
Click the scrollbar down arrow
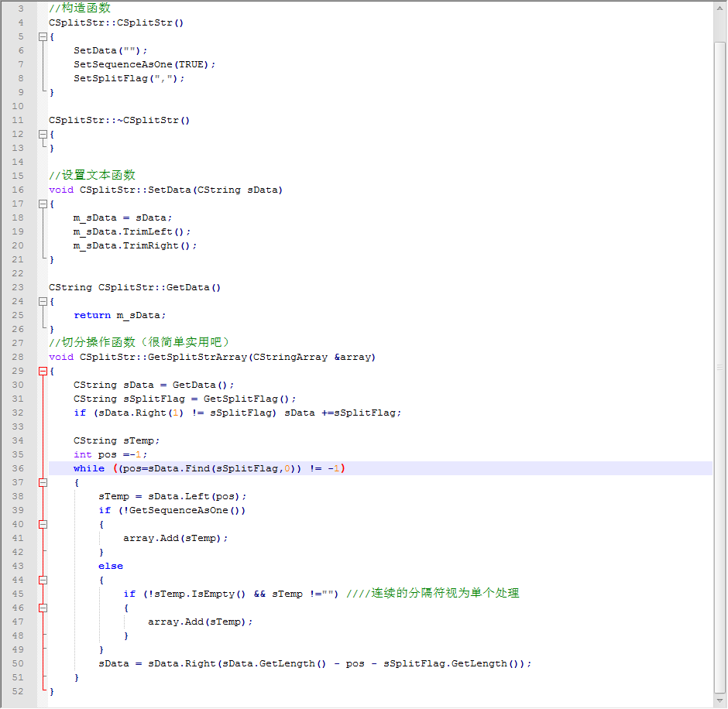point(719,701)
